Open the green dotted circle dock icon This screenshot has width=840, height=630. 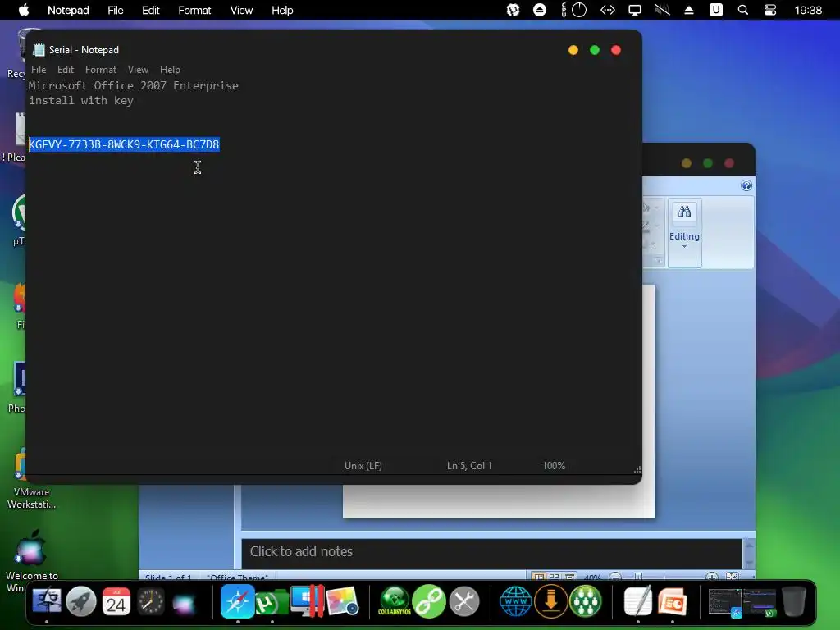pyautogui.click(x=585, y=601)
